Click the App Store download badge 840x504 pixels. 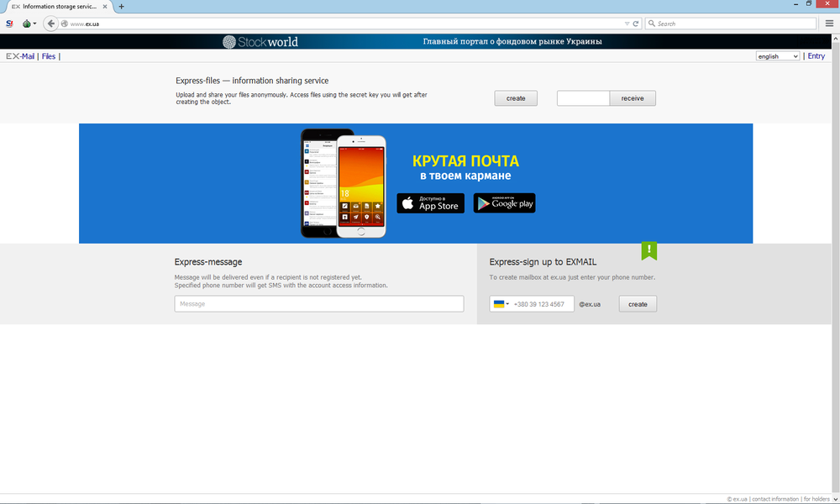coord(430,203)
